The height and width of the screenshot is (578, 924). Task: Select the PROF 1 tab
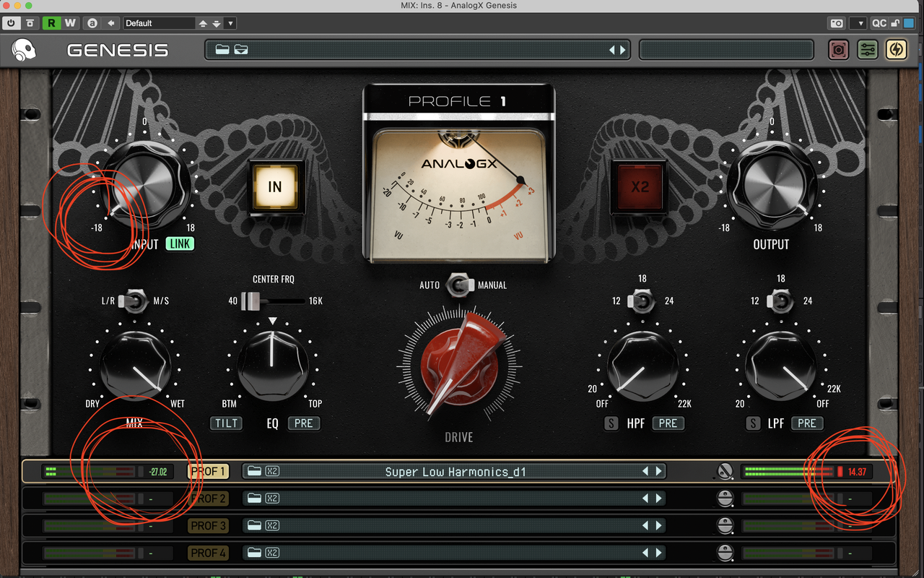coord(208,472)
